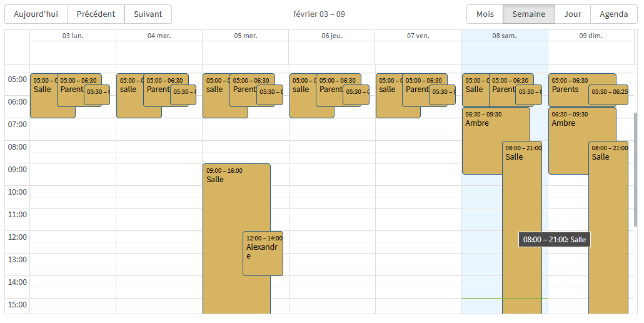Switch to Jour view
The width and height of the screenshot is (644, 323).
[x=572, y=14]
